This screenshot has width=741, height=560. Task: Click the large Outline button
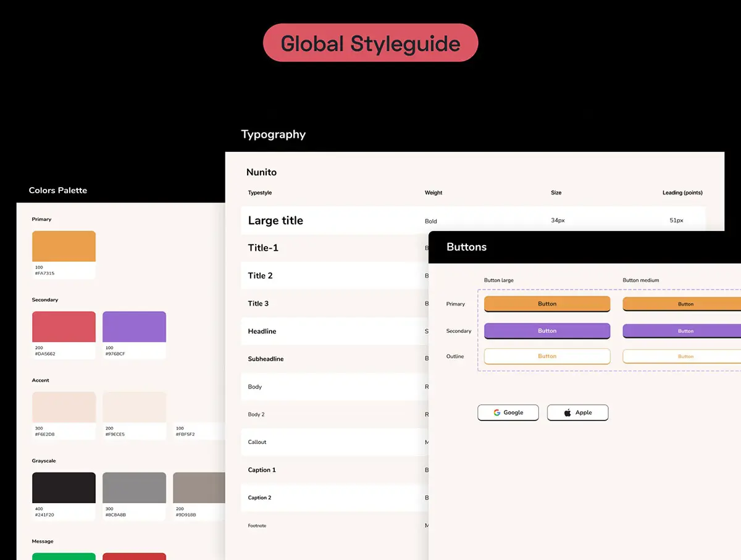[x=546, y=356]
